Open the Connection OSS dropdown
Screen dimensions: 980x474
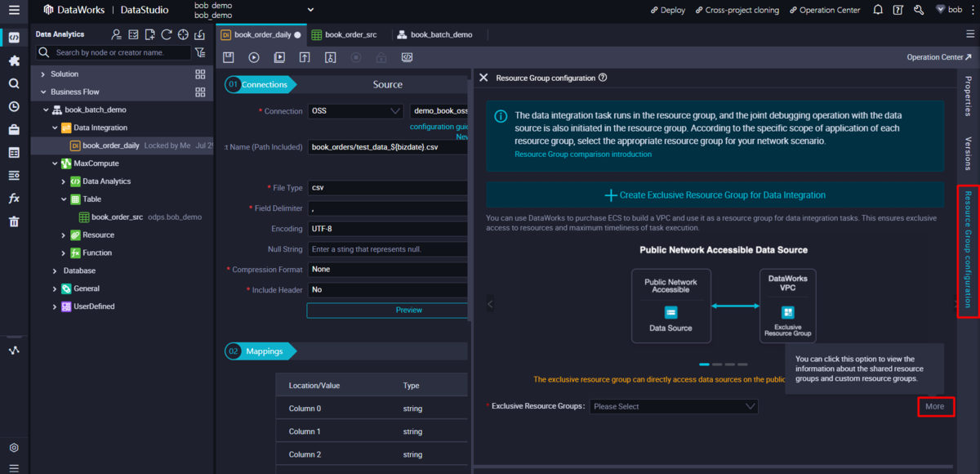[x=356, y=111]
